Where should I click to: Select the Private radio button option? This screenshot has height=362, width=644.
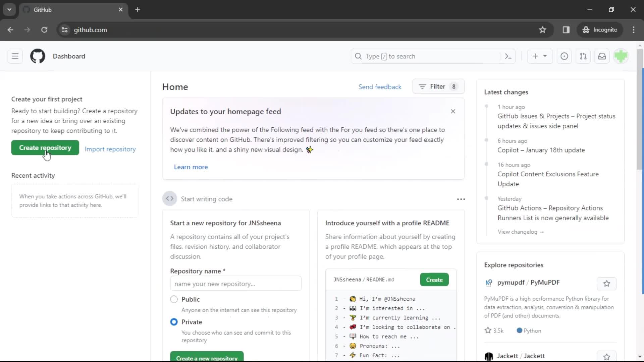click(x=174, y=322)
